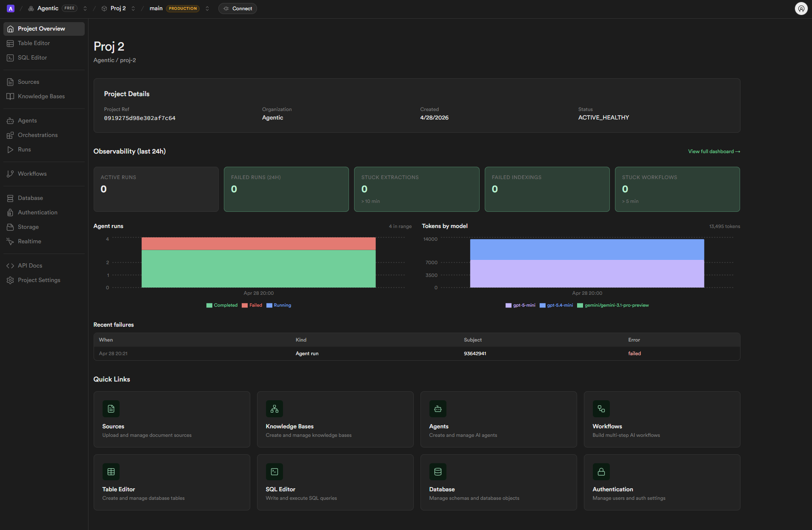Click the Database cylinder icon in Quick Links

[x=438, y=472]
